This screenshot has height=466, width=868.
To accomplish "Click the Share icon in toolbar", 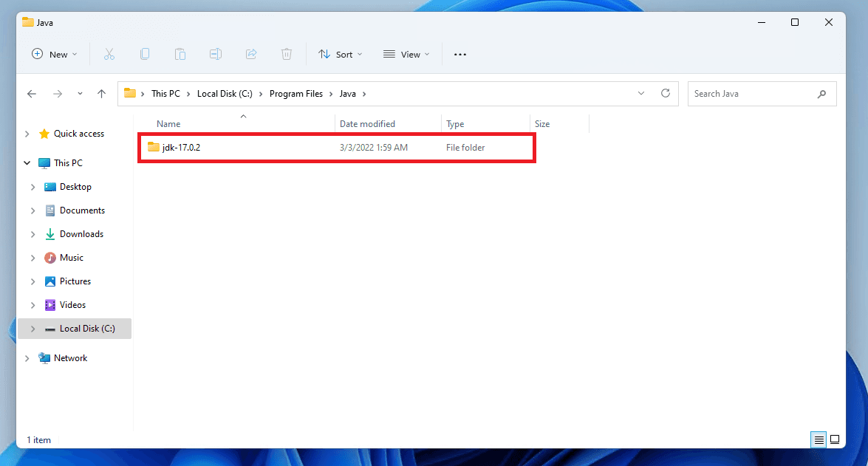I will point(251,54).
